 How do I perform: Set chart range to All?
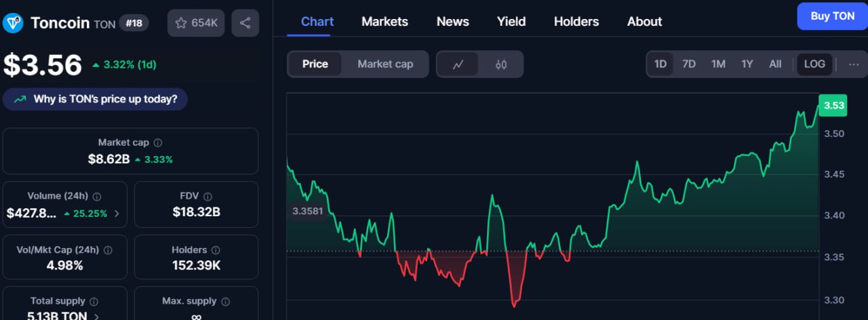click(775, 64)
